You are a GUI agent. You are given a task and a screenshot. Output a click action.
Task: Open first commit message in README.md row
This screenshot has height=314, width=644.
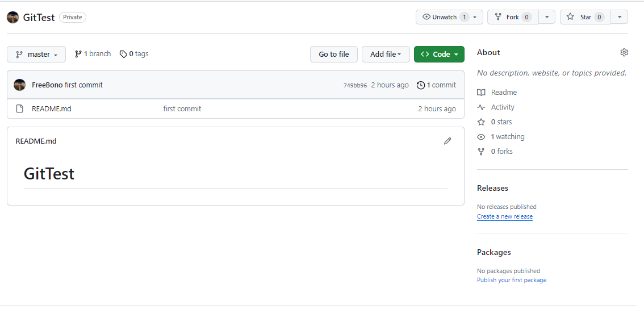click(x=182, y=109)
